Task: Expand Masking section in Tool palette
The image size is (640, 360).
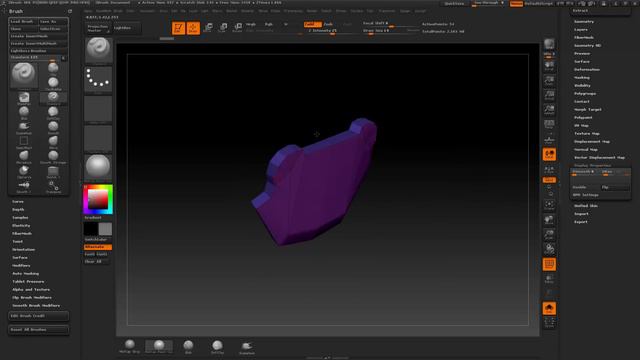Action: (x=582, y=78)
